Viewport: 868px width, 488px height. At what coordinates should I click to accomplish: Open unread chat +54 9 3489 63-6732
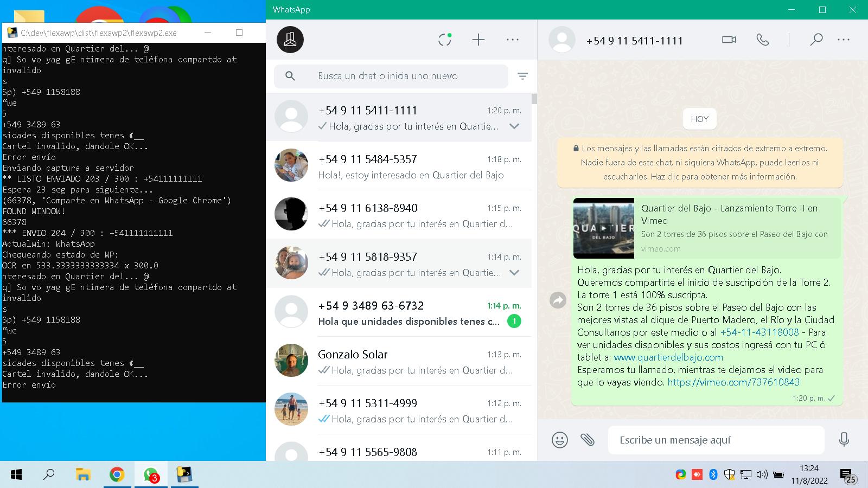point(399,312)
